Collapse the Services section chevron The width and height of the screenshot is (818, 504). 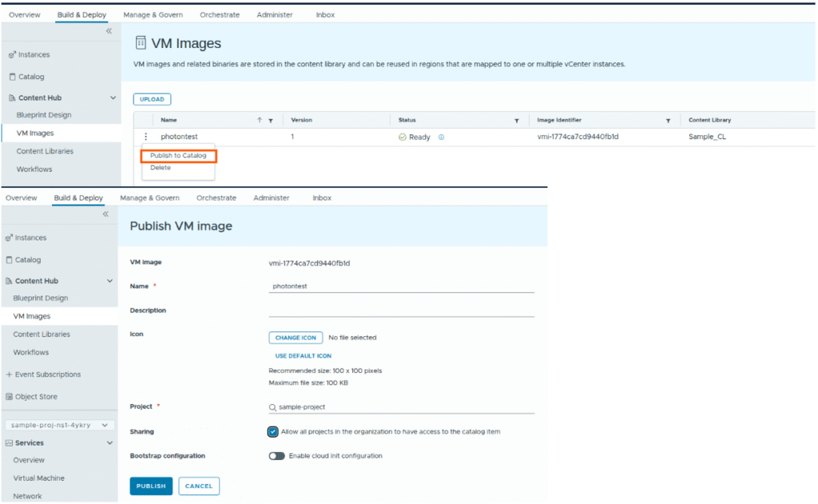[x=110, y=442]
